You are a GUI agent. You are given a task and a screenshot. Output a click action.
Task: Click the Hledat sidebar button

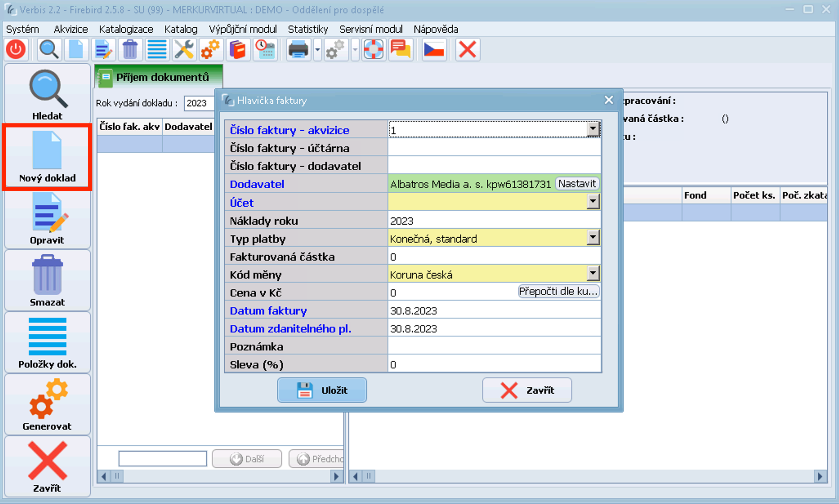tap(47, 94)
